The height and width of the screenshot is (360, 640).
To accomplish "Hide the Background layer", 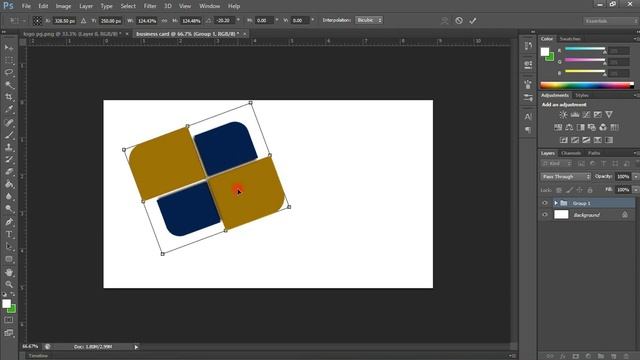I will click(x=545, y=215).
